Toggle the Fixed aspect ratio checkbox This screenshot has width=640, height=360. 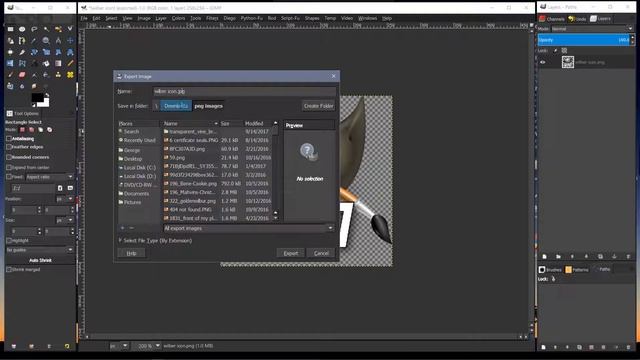point(9,177)
